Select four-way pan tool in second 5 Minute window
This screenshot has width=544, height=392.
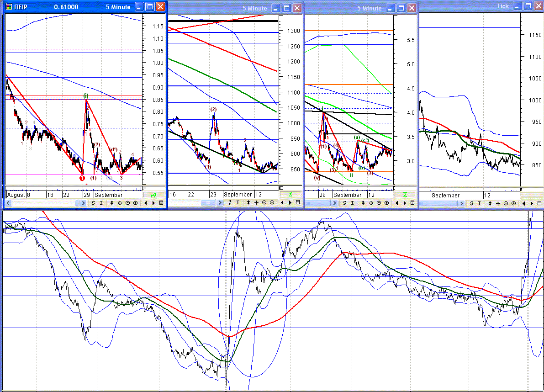[x=256, y=202]
